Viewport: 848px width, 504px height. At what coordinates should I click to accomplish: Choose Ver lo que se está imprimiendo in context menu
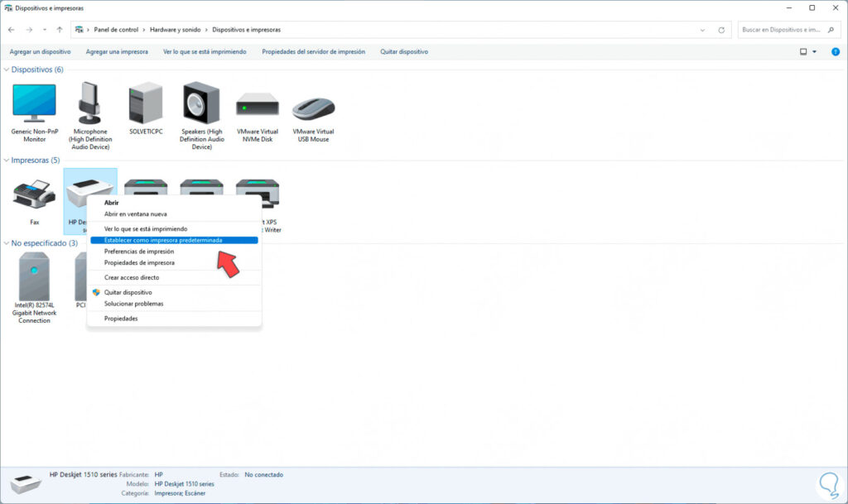174,229
